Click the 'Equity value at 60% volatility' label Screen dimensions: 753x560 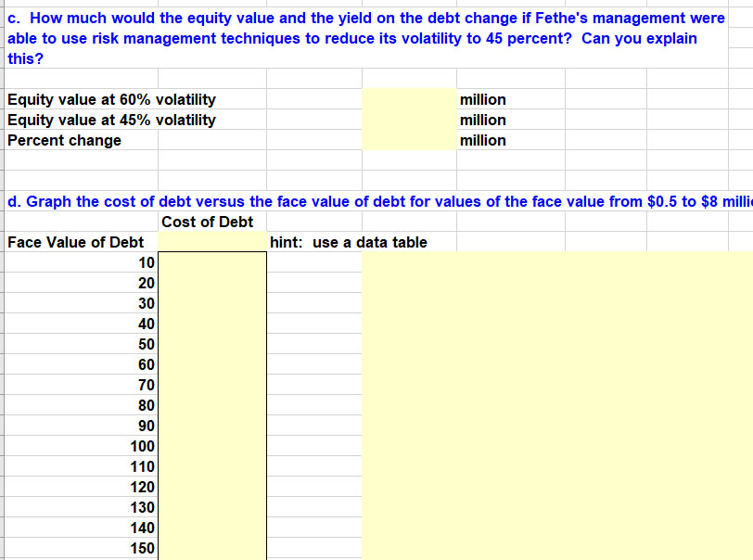[111, 99]
